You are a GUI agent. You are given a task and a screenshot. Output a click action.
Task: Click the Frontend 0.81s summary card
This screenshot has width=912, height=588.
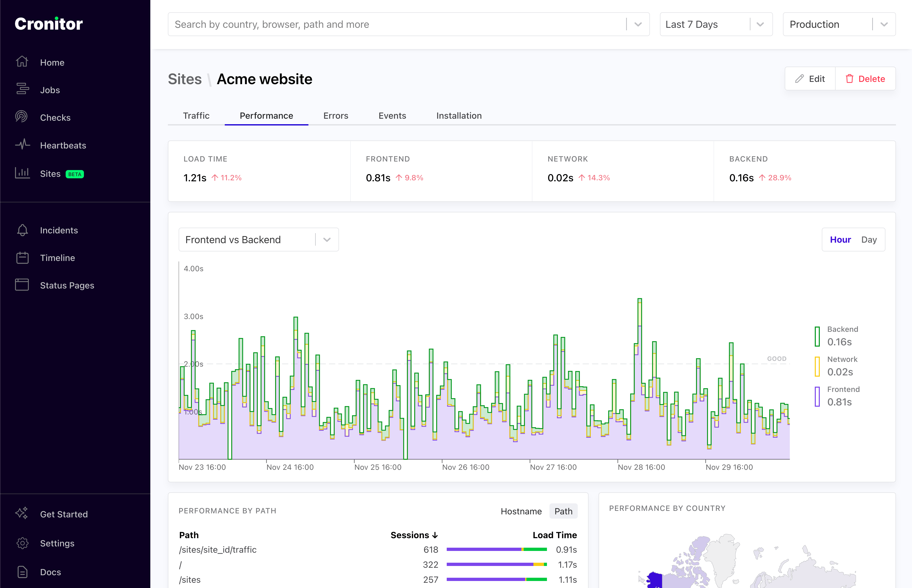(x=441, y=171)
